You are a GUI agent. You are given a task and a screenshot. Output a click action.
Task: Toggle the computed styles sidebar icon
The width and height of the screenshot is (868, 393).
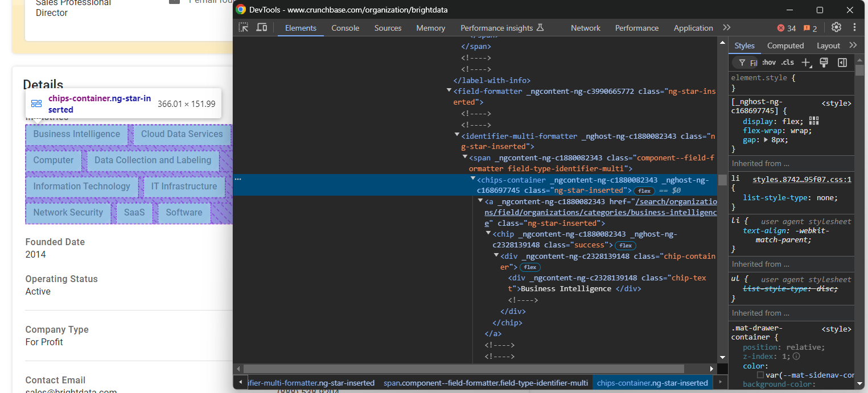point(842,63)
